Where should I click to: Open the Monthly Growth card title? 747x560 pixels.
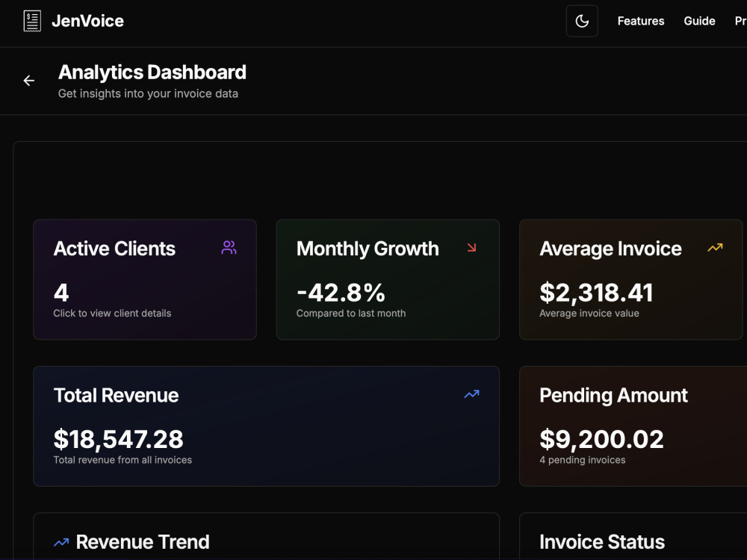368,249
